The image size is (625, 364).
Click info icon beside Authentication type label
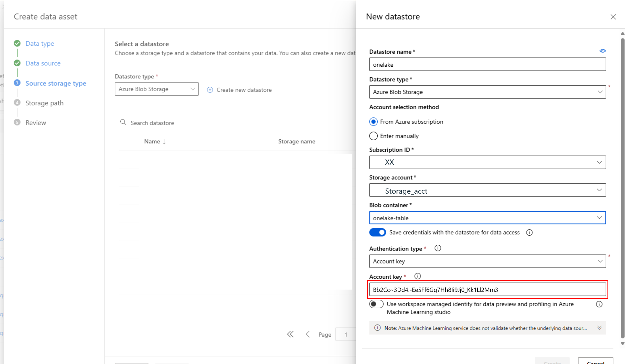coord(438,248)
